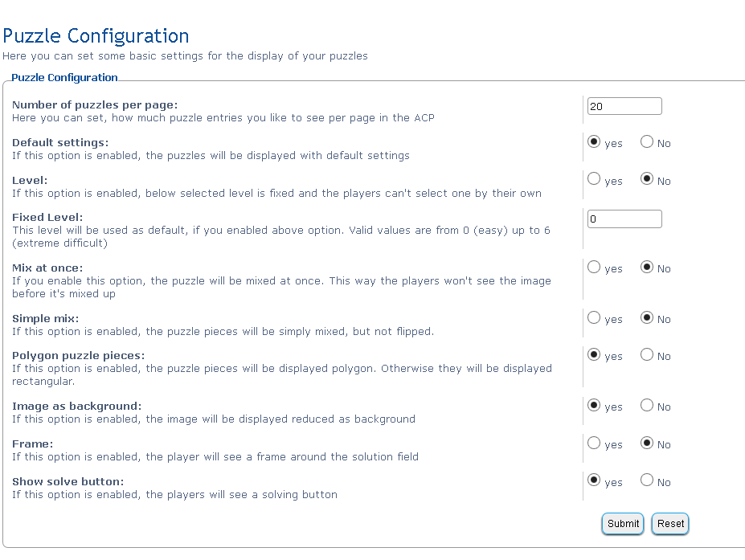The height and width of the screenshot is (560, 745).
Task: Select yes for Image as background
Action: (594, 405)
